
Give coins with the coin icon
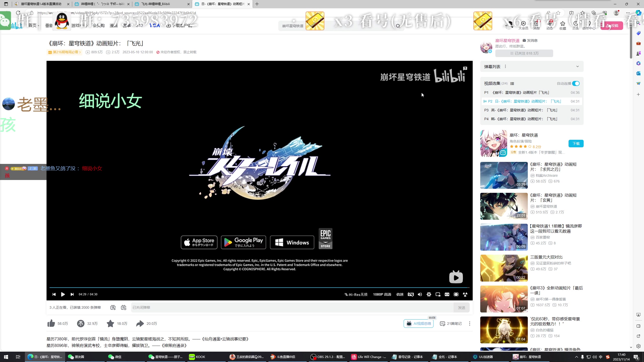(x=81, y=324)
